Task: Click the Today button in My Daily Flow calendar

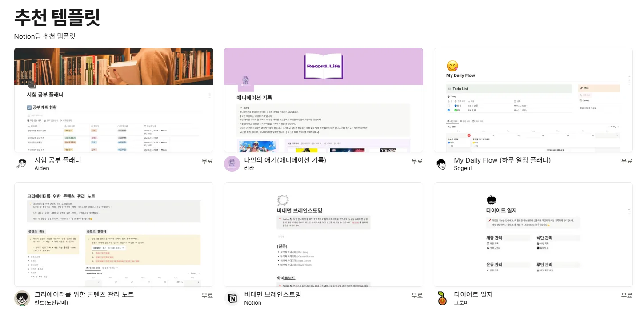Action: click(x=613, y=127)
